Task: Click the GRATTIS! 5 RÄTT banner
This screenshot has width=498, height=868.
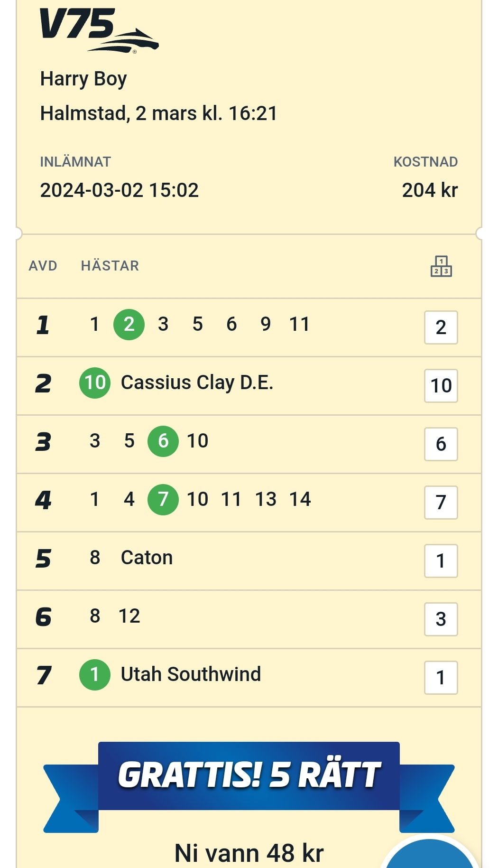Action: point(249,775)
